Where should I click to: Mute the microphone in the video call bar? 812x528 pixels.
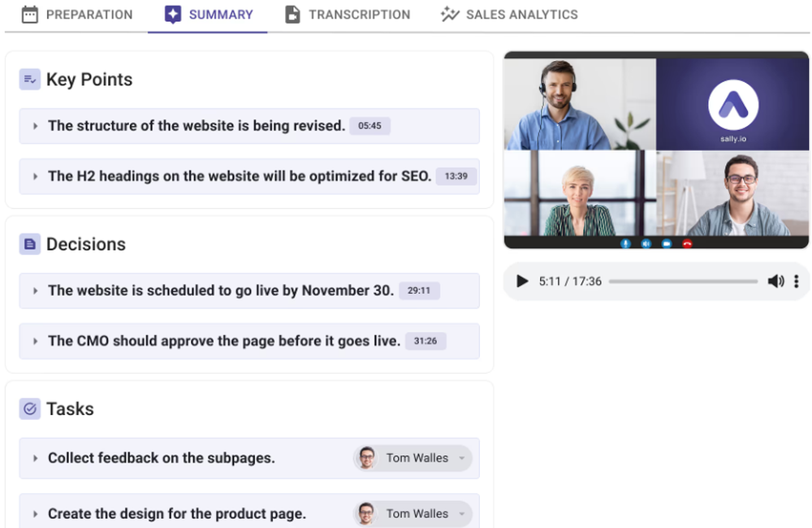tap(625, 243)
